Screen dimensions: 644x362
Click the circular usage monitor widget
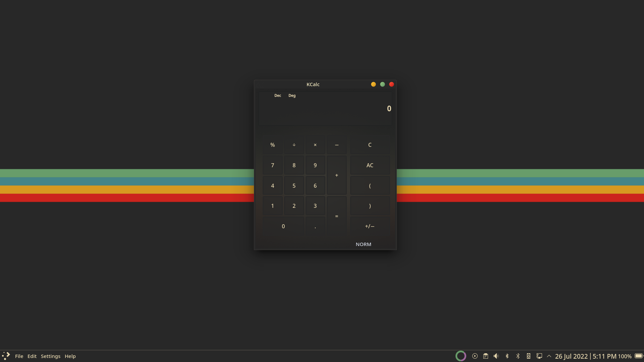(461, 356)
